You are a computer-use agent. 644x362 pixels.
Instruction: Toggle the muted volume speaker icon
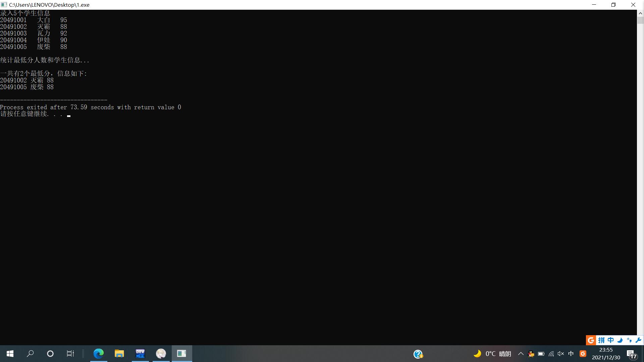(x=561, y=354)
